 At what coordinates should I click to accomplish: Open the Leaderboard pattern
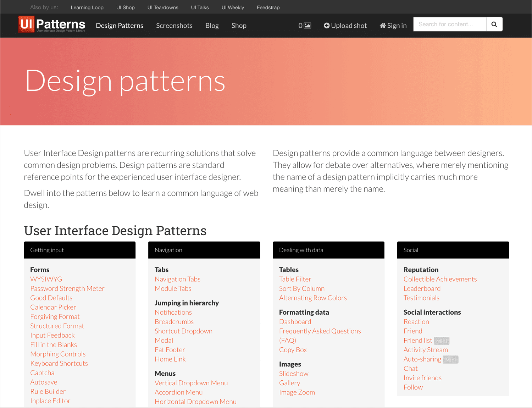tap(422, 288)
